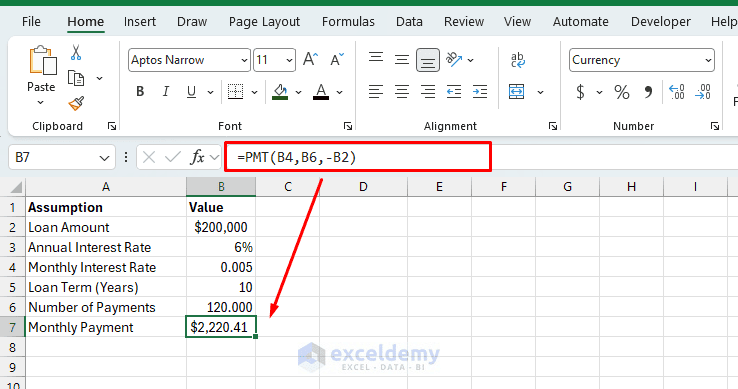Click the Cut scissors icon
The width and height of the screenshot is (738, 389).
pos(76,52)
